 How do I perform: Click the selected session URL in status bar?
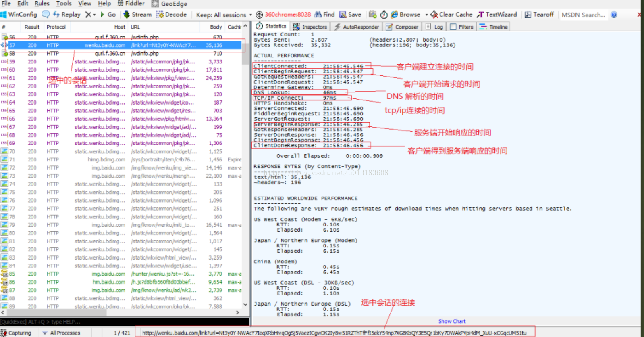tap(334, 333)
